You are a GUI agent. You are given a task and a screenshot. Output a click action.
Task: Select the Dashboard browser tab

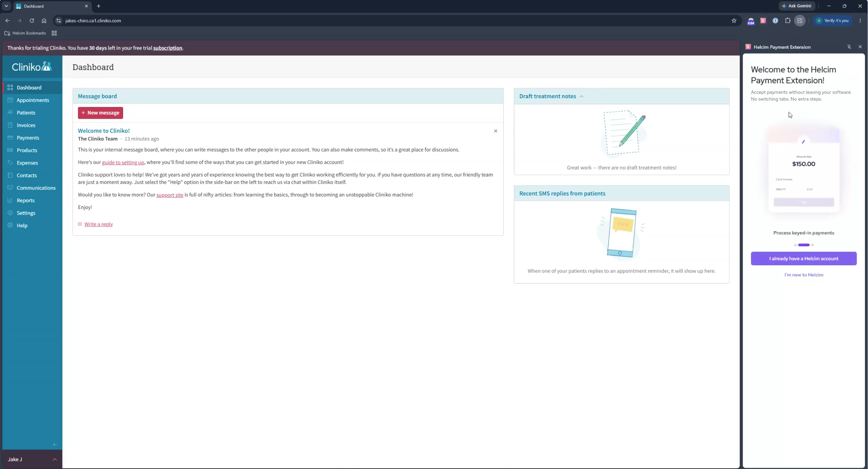[52, 6]
